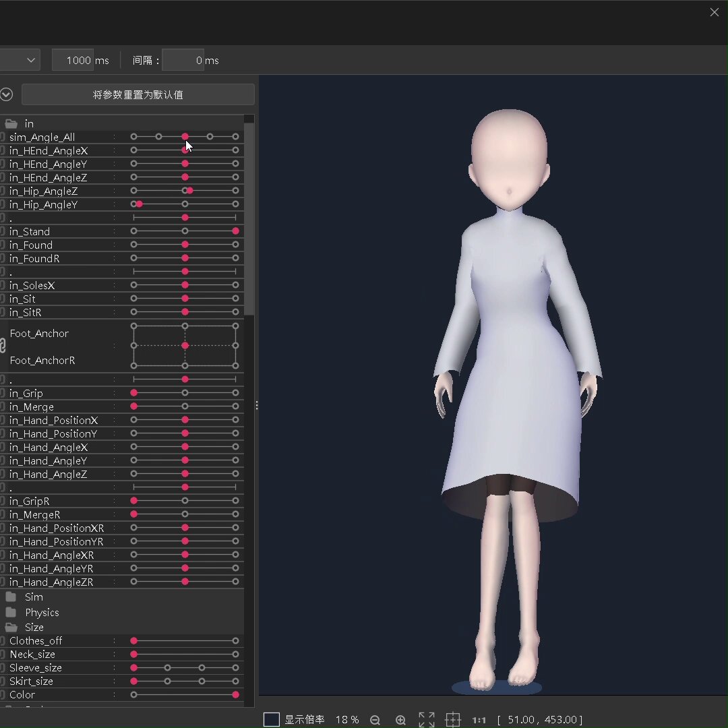Click the link chain icon beside Foot_Anchor
Viewport: 728px width, 728px height.
[x=2, y=346]
